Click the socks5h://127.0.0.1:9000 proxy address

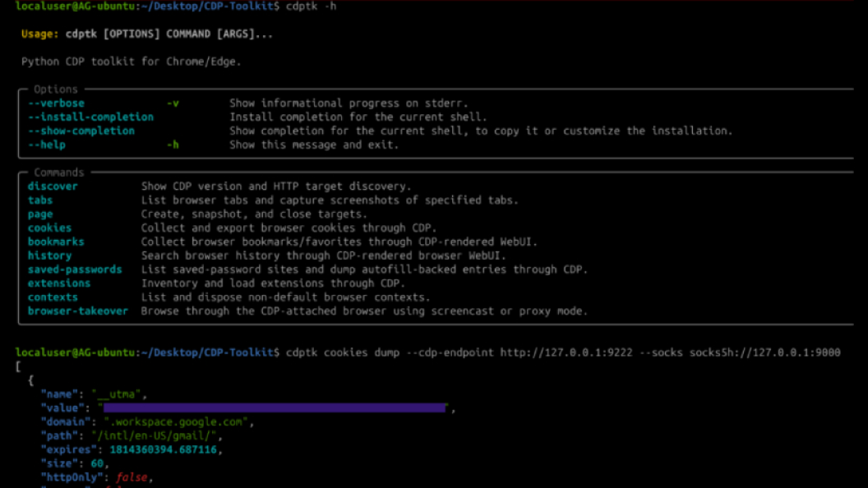[764, 352]
